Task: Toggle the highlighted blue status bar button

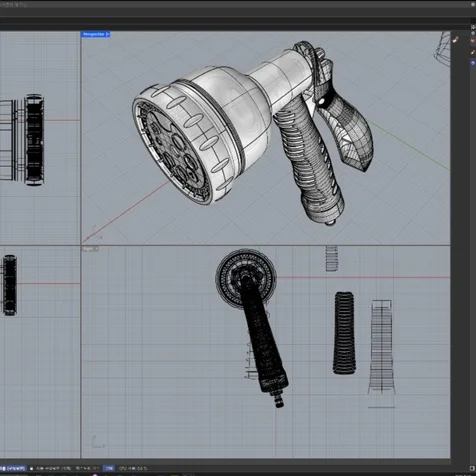Action: click(x=109, y=468)
